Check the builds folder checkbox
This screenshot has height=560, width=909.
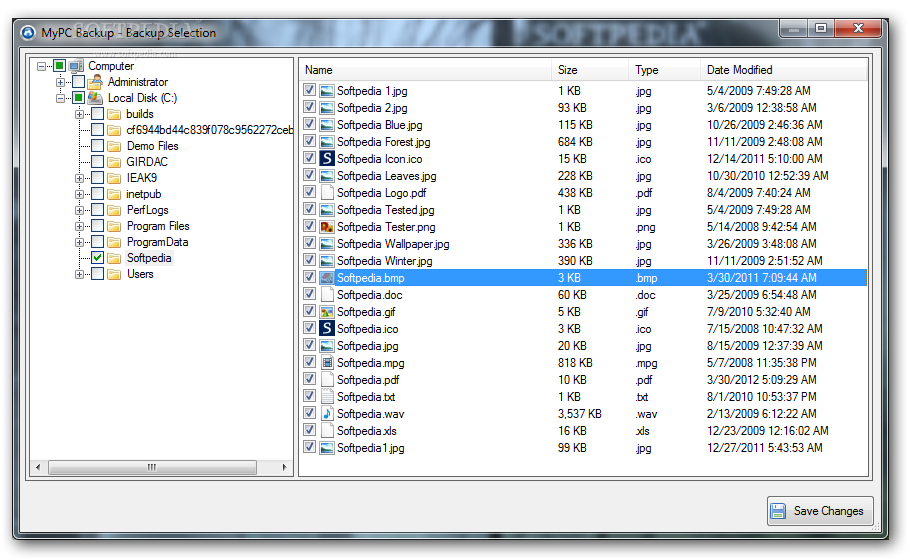point(97,114)
